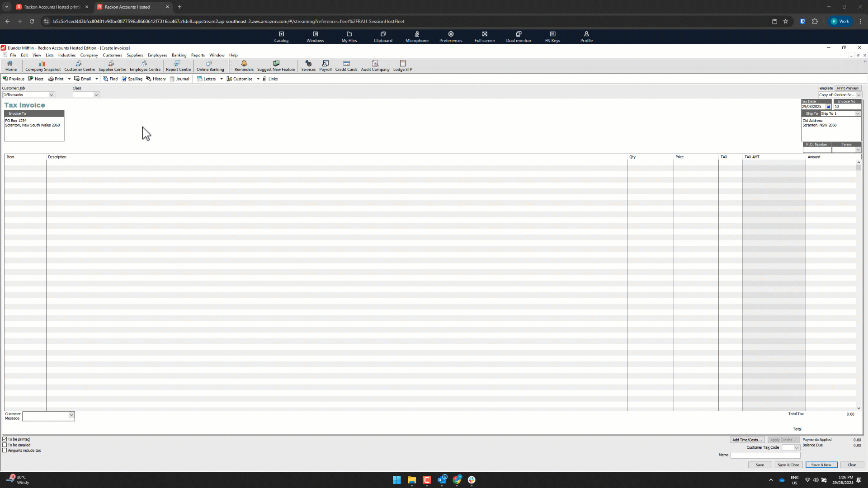
Task: Click Find in the invoice toolbar
Action: click(110, 79)
